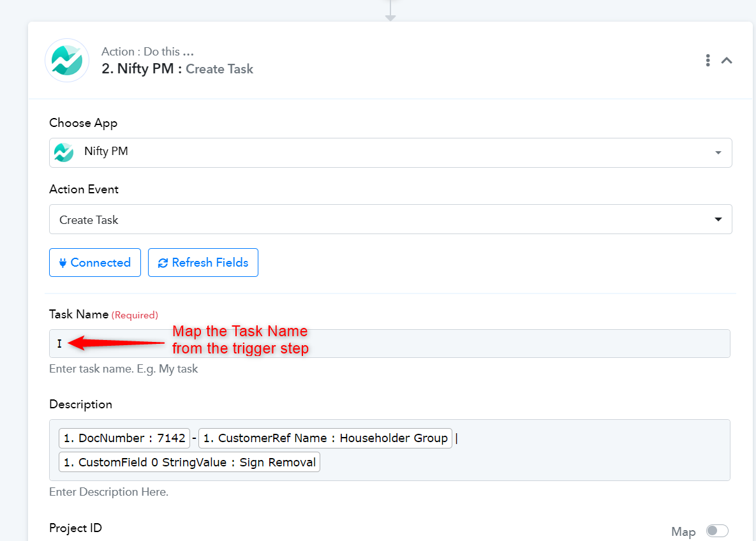This screenshot has width=756, height=541.
Task: Open the Choose App dropdown
Action: tap(390, 153)
